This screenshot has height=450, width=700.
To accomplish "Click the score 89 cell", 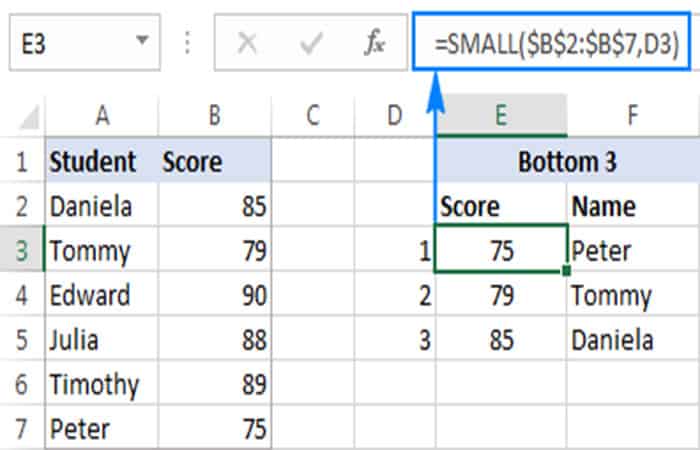I will (x=215, y=383).
